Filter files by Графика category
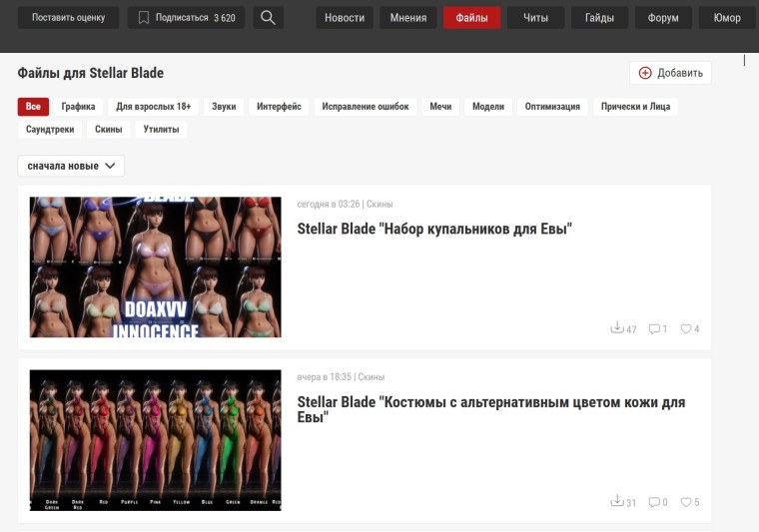This screenshot has height=532, width=759. [79, 107]
